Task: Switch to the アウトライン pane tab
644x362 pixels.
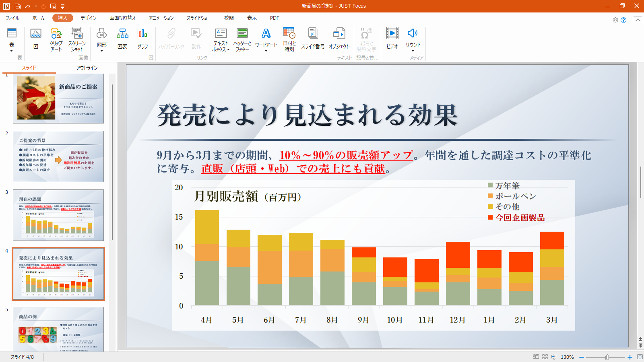Action: coord(87,68)
